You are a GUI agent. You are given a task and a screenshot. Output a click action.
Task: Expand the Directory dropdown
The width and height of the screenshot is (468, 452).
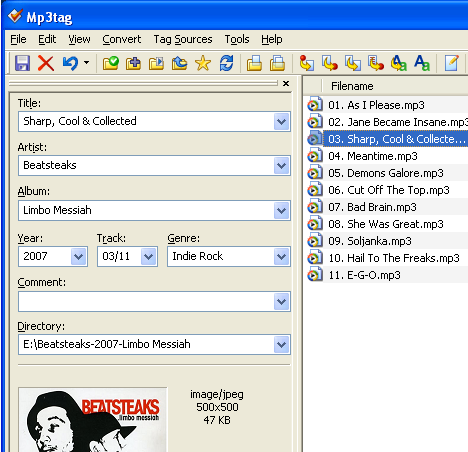(x=281, y=344)
